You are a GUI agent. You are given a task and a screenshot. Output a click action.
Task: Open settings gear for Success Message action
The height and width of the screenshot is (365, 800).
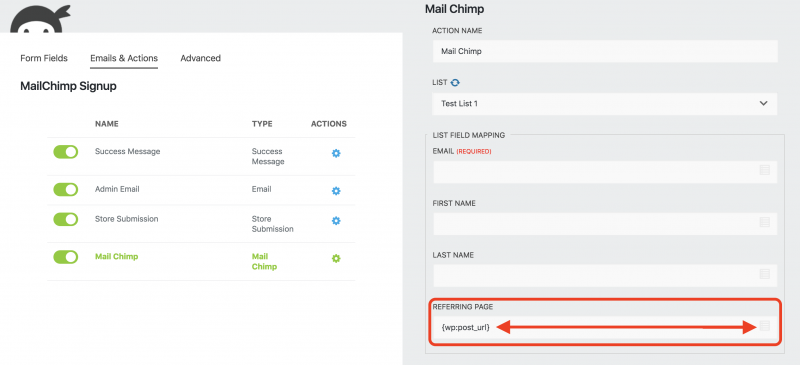click(x=336, y=153)
